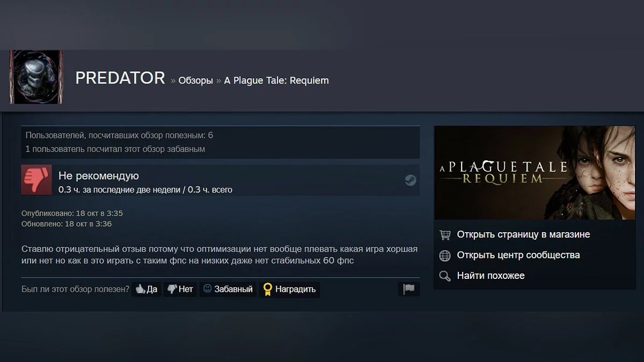Click the magnifier search icon
The height and width of the screenshot is (362, 644).
click(x=445, y=276)
